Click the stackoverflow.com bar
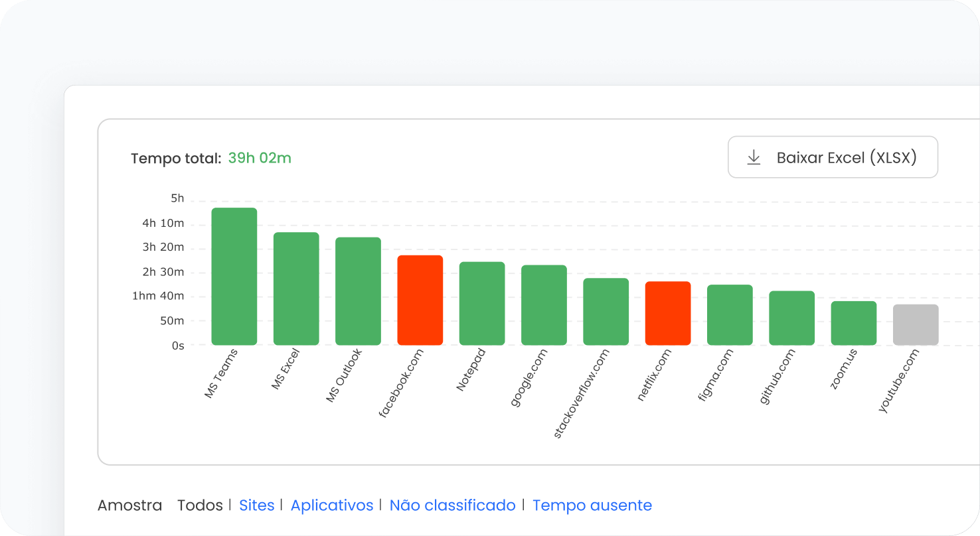 click(606, 312)
